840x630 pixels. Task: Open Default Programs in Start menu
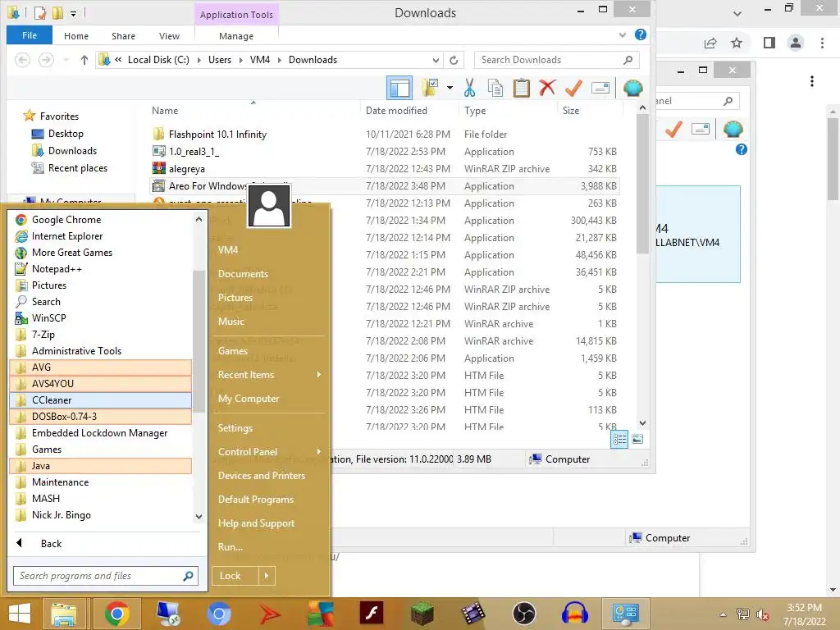pyautogui.click(x=256, y=500)
